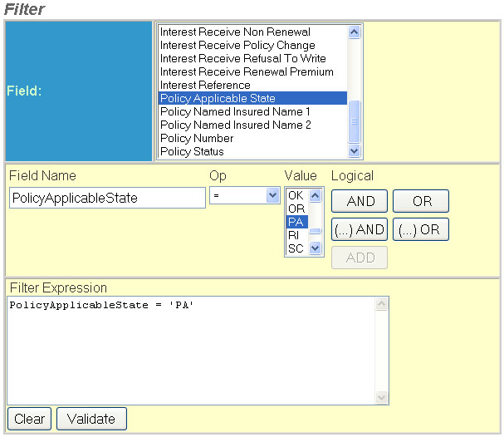504x437 pixels.
Task: Pick Policy Named Insured Name 1 field
Action: [235, 111]
